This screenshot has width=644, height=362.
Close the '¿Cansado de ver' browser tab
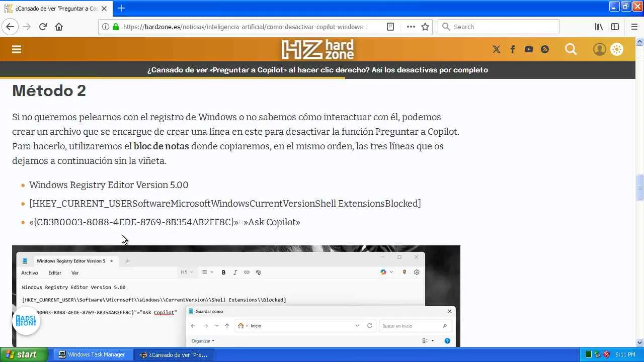(x=104, y=9)
